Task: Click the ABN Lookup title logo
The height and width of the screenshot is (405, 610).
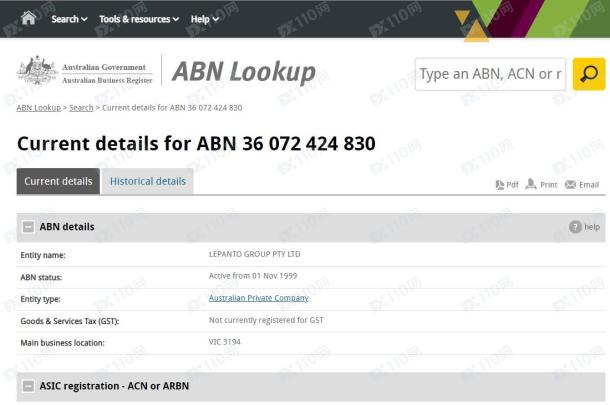Action: (243, 73)
